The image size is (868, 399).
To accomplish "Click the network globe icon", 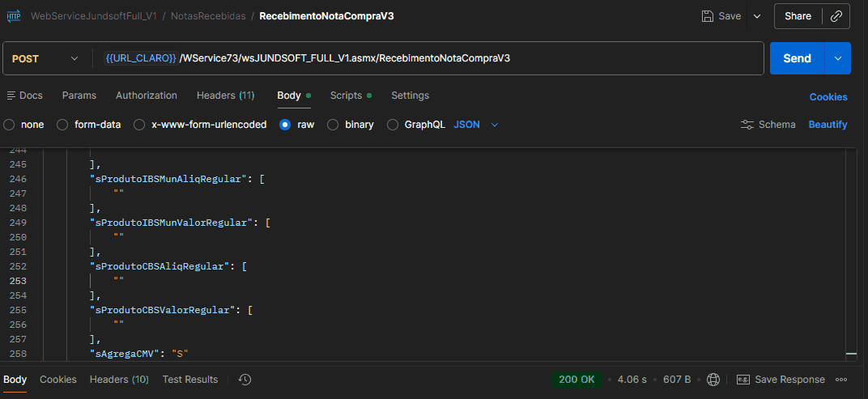I will point(713,380).
